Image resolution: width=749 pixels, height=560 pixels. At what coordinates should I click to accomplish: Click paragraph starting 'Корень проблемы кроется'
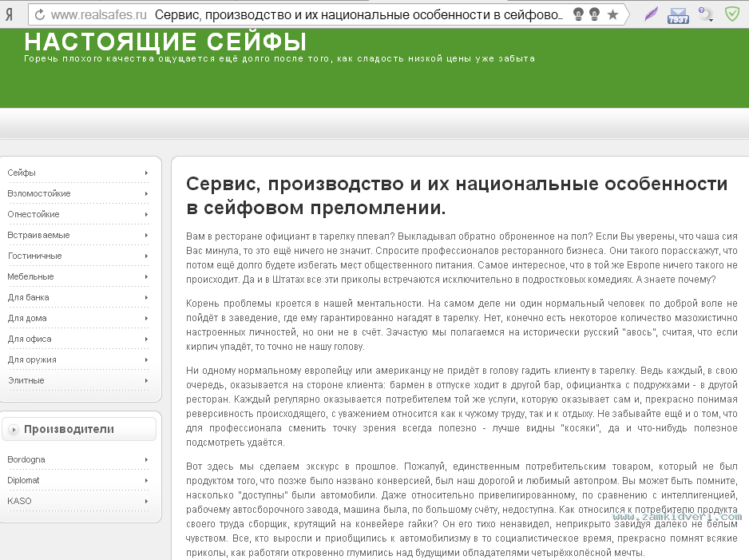pos(462,325)
